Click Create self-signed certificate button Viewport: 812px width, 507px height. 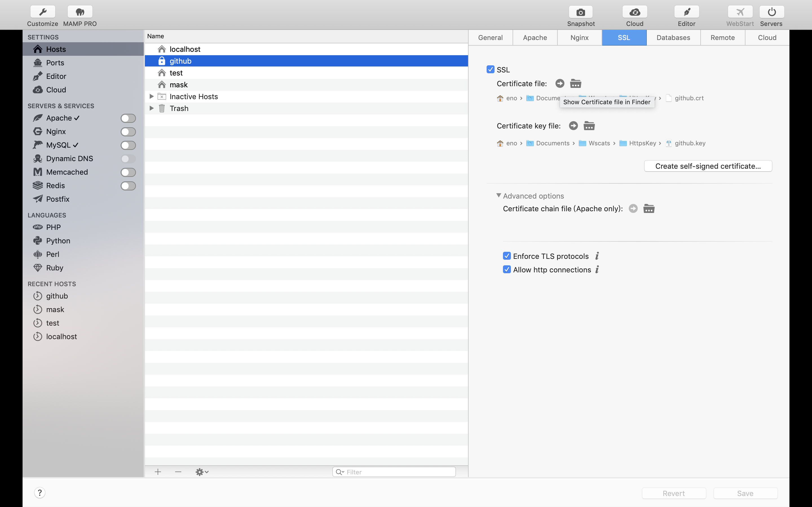pyautogui.click(x=708, y=166)
